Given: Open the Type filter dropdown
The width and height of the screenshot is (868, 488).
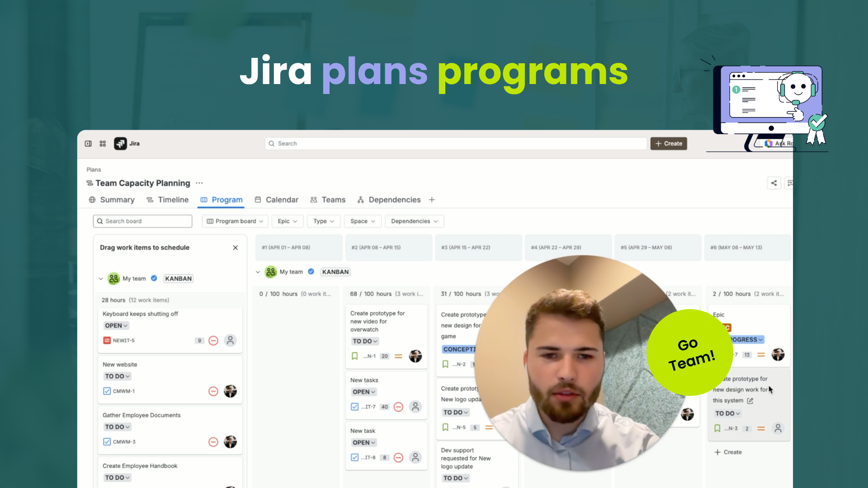Looking at the screenshot, I should (x=324, y=221).
